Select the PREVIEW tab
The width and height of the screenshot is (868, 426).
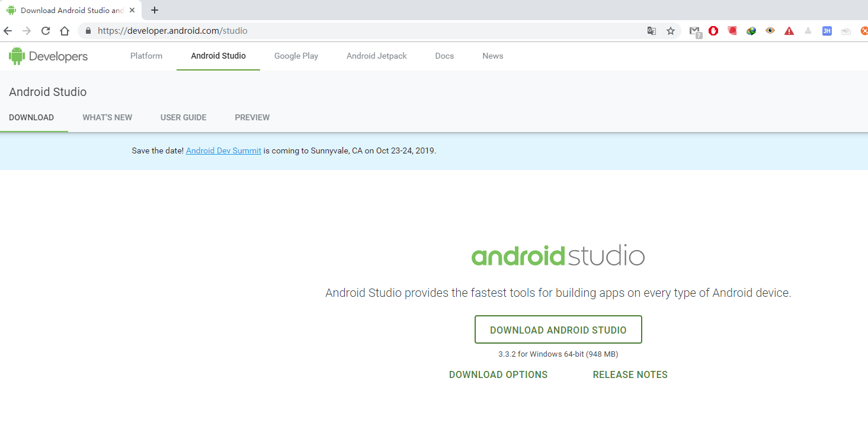252,117
